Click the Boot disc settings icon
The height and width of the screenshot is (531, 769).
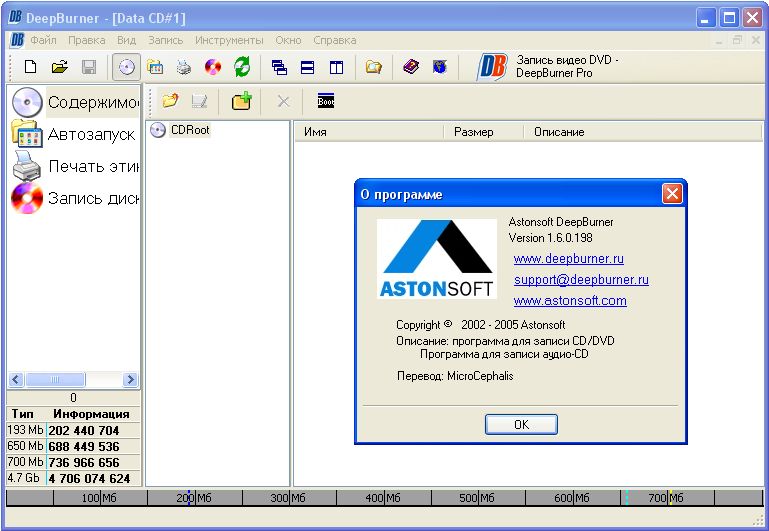click(x=326, y=101)
